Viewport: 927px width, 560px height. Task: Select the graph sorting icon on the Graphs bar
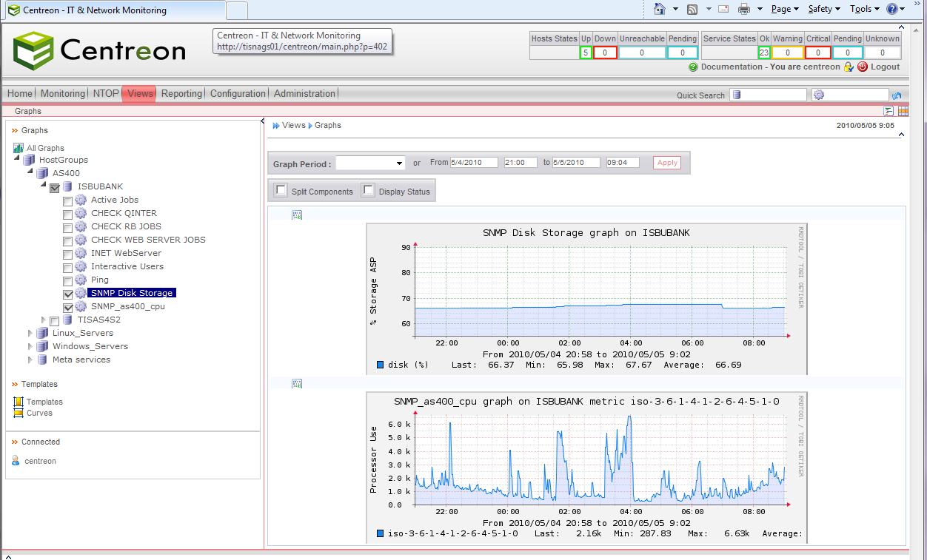[888, 111]
